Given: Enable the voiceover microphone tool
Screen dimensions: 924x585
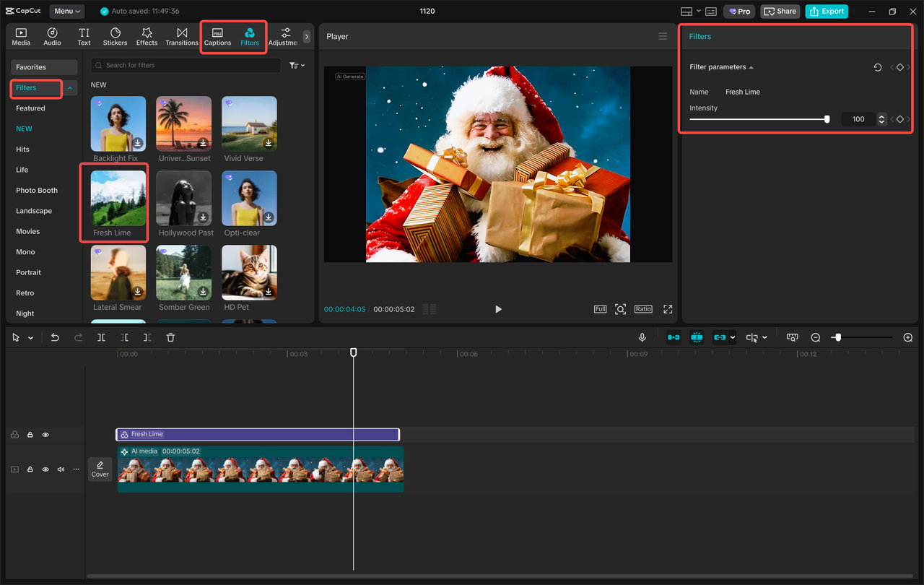Looking at the screenshot, I should [642, 337].
